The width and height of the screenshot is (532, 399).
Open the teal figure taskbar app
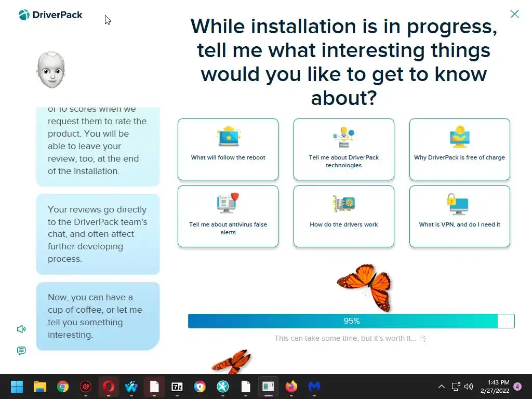click(x=223, y=387)
